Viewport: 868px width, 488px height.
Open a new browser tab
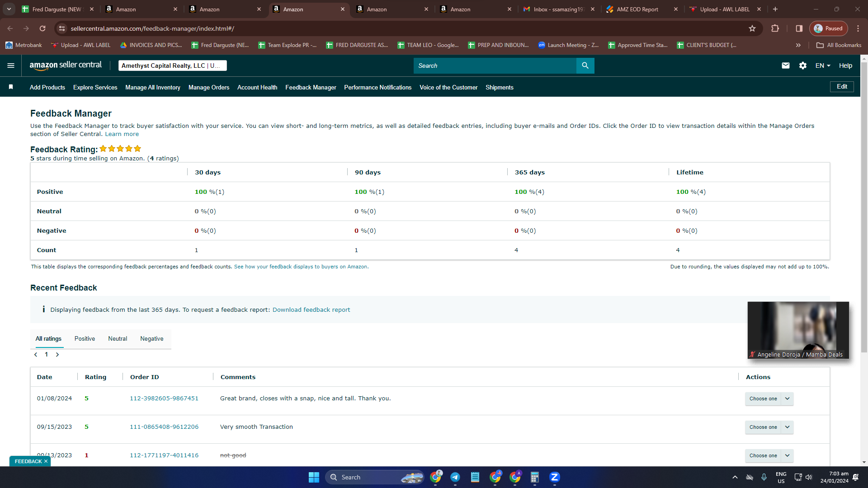pyautogui.click(x=775, y=9)
